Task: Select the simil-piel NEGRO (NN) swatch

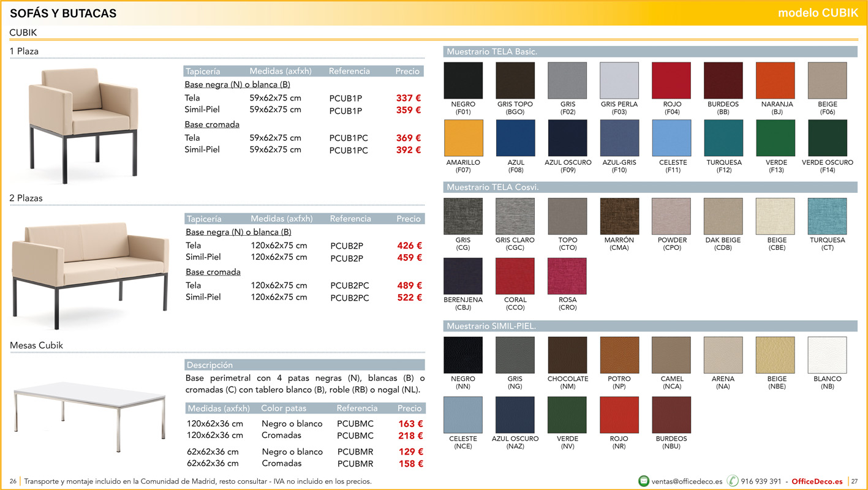Action: (x=463, y=355)
